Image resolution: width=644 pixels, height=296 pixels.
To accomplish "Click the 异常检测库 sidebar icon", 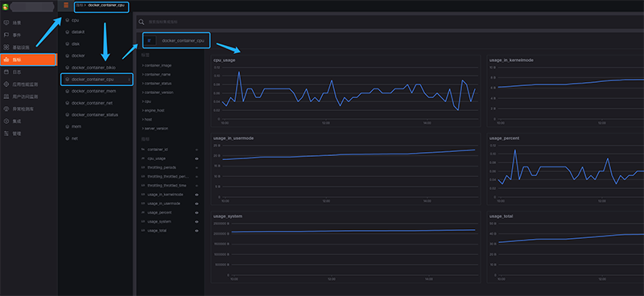I will 6,109.
